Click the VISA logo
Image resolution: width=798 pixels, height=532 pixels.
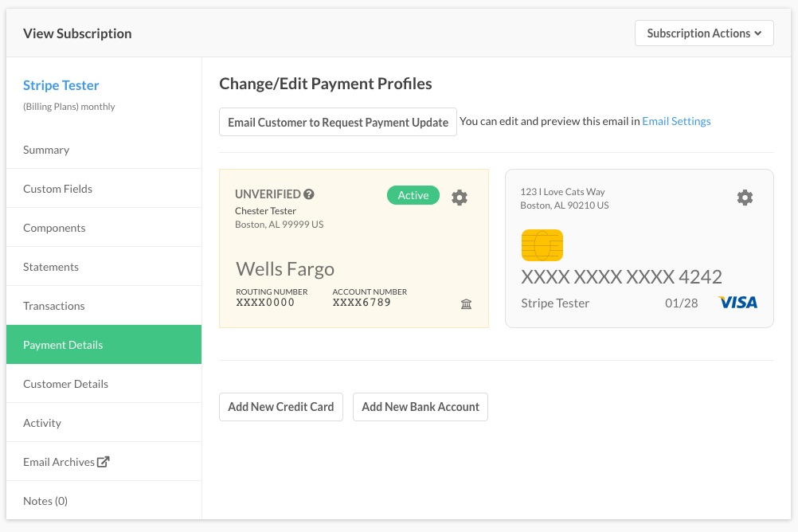[737, 303]
